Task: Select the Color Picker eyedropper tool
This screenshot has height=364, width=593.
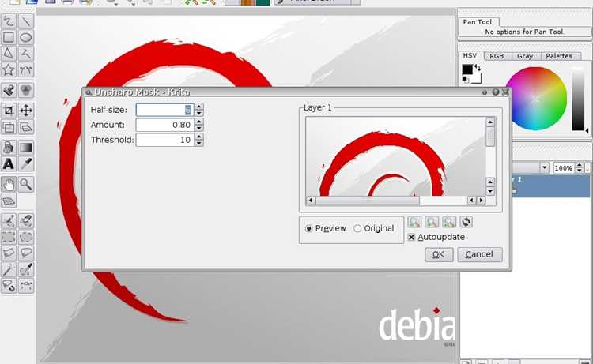Action: click(26, 164)
